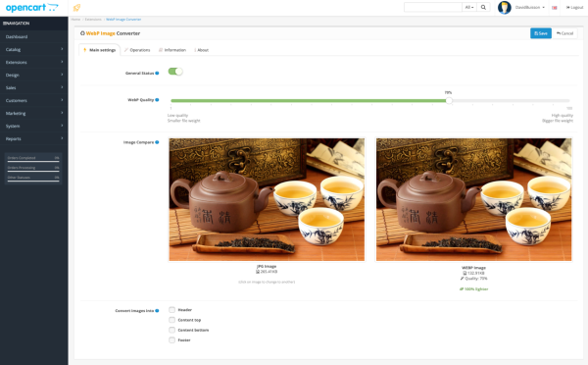Click the help icon beside Image Compare
Image resolution: width=588 pixels, height=365 pixels.
point(157,142)
